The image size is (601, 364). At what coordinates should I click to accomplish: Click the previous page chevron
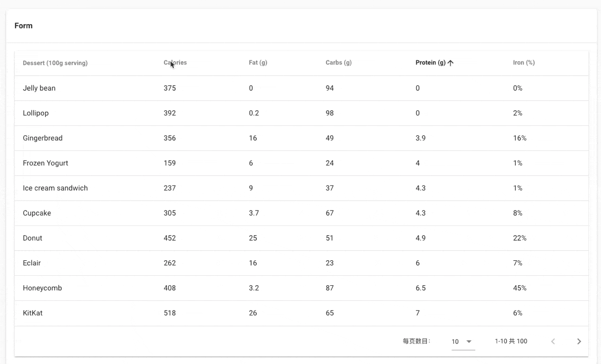coord(553,341)
